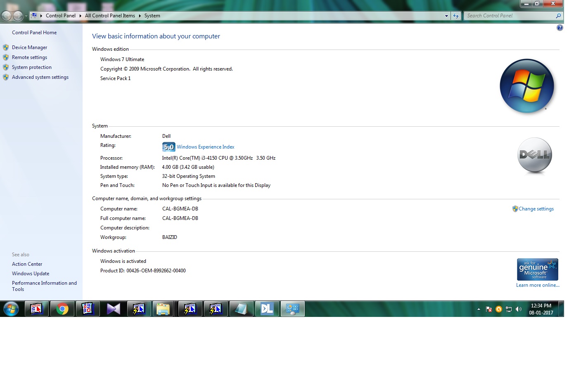Click the help question mark icon

click(560, 28)
